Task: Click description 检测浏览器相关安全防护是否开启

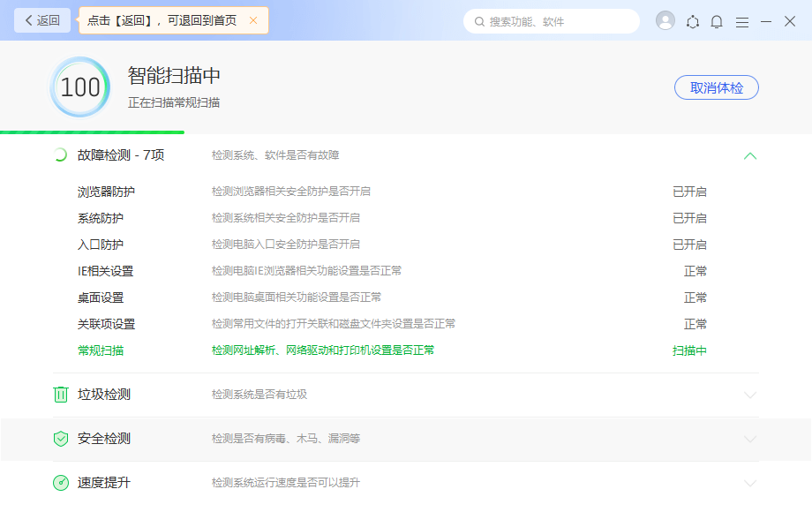Action: [x=291, y=191]
